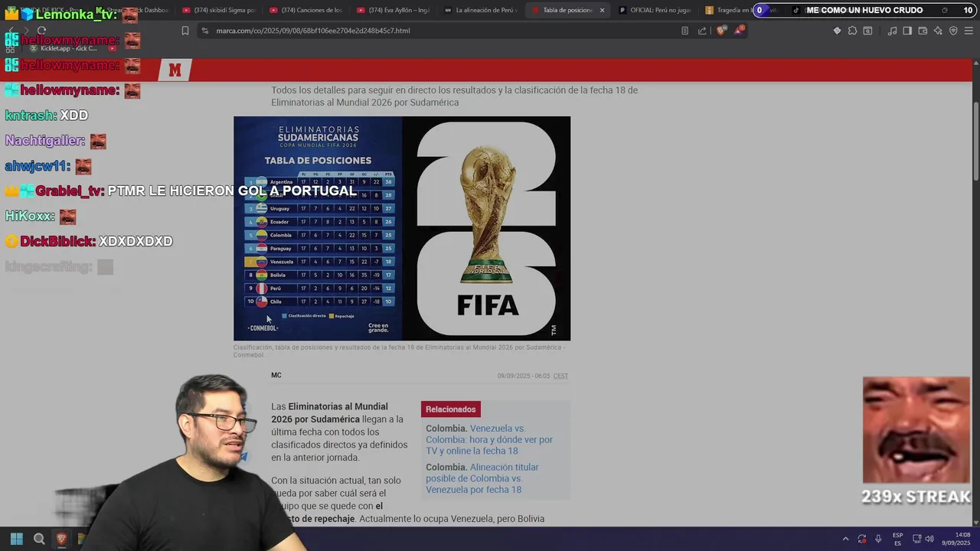The width and height of the screenshot is (980, 551).
Task: Switch to the skibidi Sigma YouTube tab
Action: [x=219, y=10]
